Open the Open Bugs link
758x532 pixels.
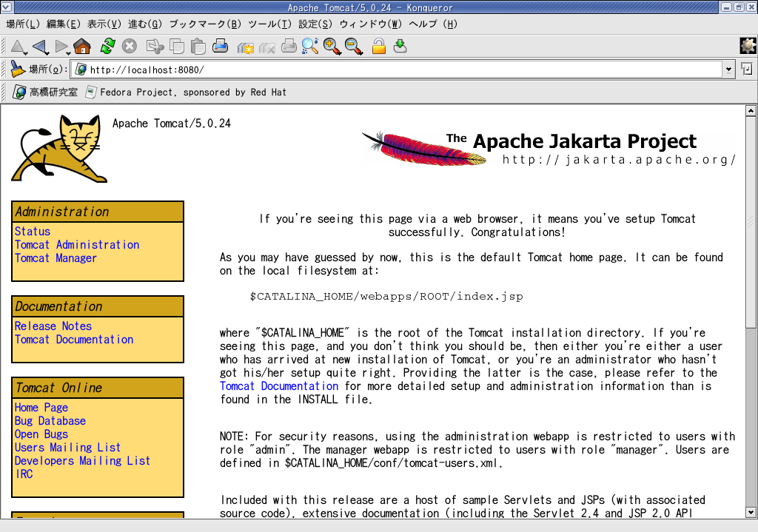[41, 434]
